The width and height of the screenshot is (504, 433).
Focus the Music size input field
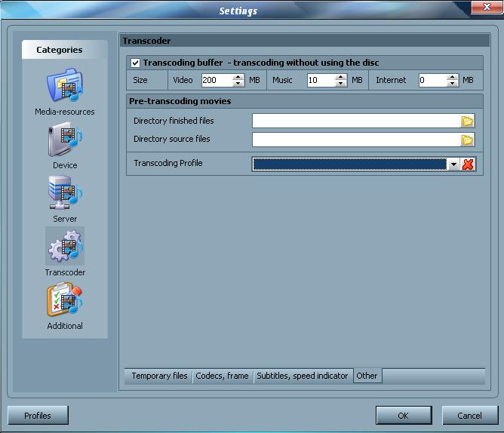(321, 81)
